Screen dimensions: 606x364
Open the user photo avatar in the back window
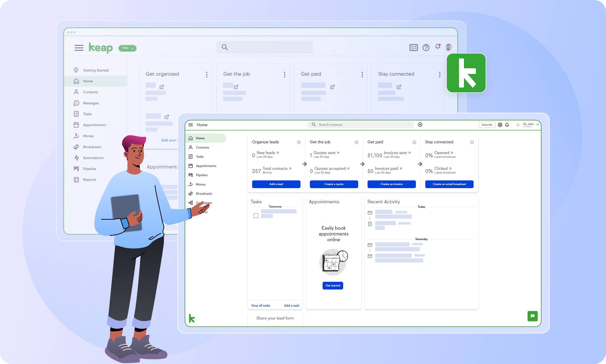449,47
